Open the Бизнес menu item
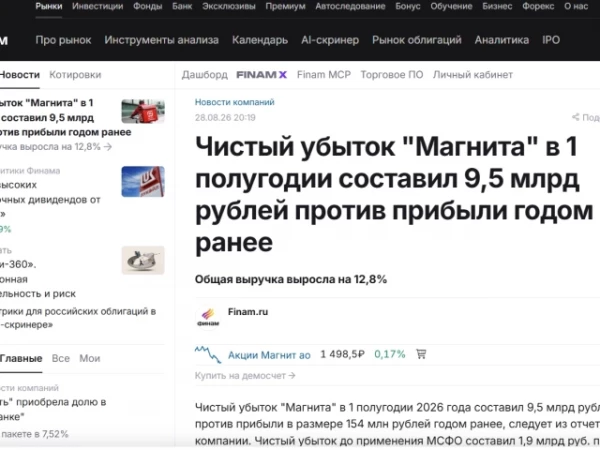The image size is (600, 450). pos(497,6)
